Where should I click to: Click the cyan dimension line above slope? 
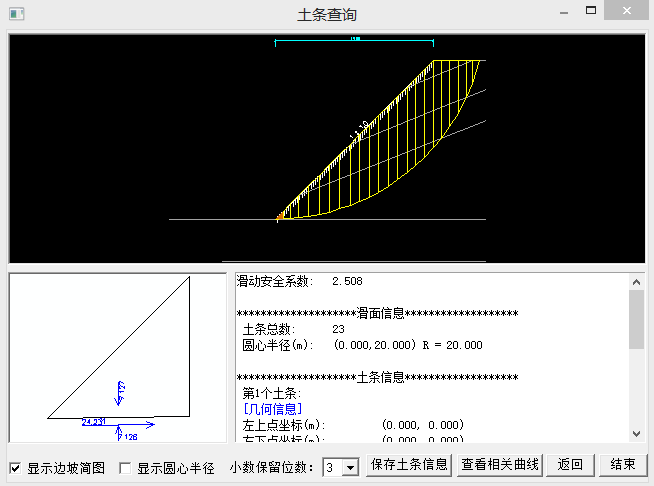pos(354,41)
